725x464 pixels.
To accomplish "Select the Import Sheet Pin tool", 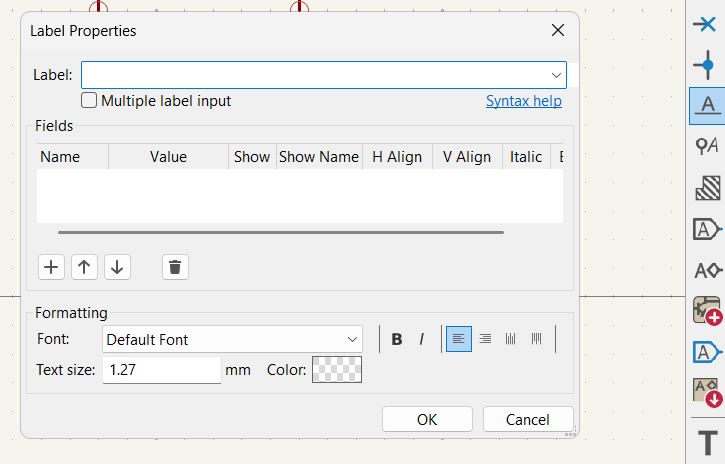I will point(707,393).
